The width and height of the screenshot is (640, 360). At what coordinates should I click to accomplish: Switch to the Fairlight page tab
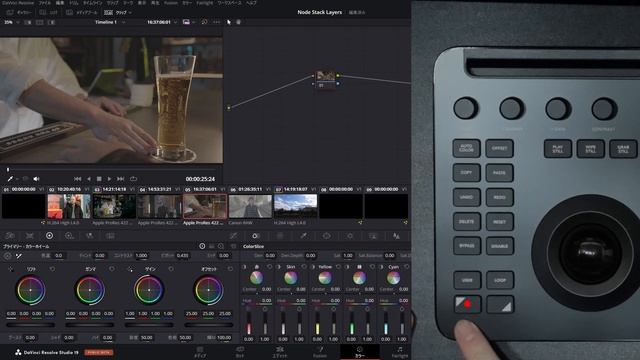coord(400,352)
